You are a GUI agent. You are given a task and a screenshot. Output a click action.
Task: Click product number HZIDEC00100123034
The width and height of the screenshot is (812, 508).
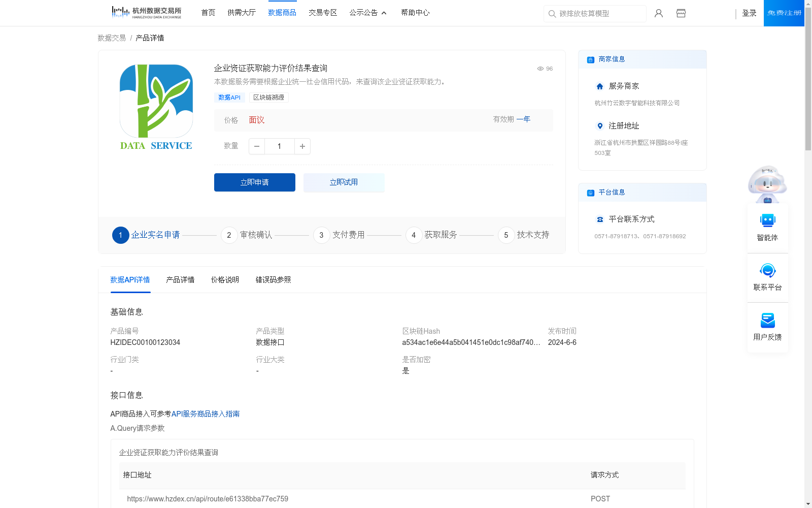pos(145,342)
